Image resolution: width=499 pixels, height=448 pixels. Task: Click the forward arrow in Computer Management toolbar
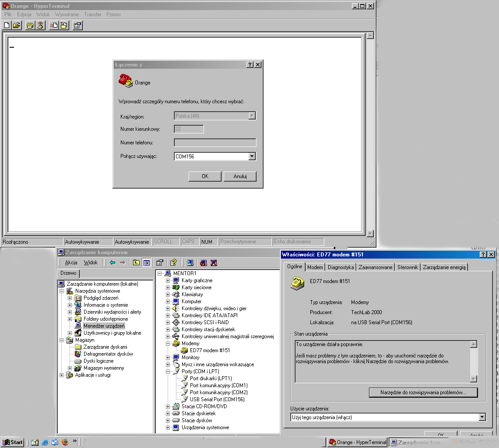coord(123,262)
